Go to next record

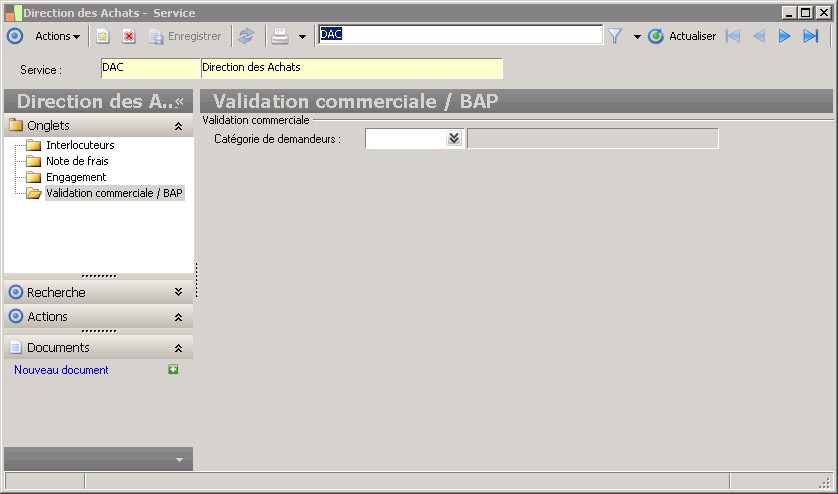click(784, 36)
